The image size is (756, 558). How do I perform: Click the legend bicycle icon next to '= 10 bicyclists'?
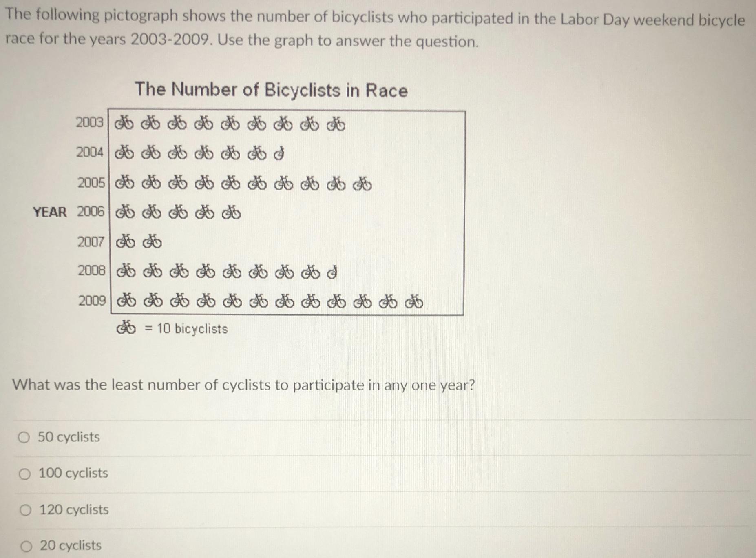(126, 328)
